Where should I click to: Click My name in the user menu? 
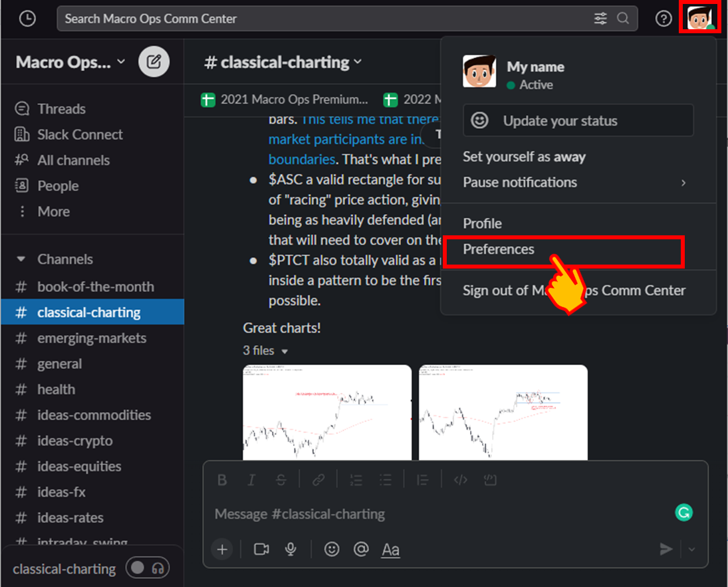535,67
